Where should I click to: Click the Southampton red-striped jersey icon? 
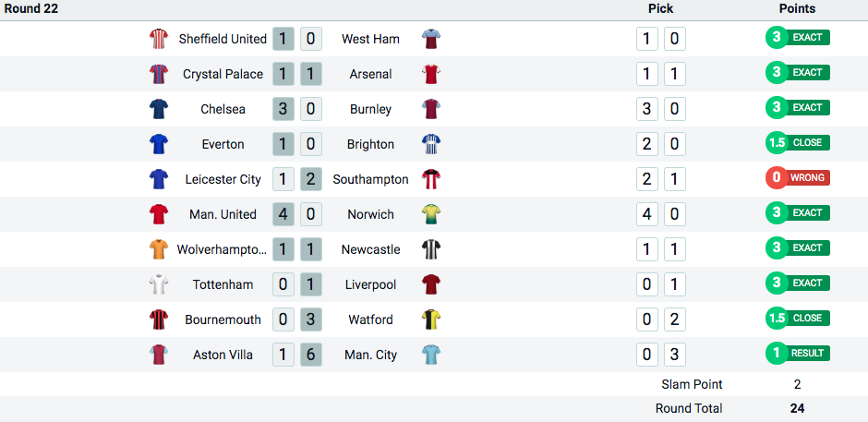coord(430,179)
